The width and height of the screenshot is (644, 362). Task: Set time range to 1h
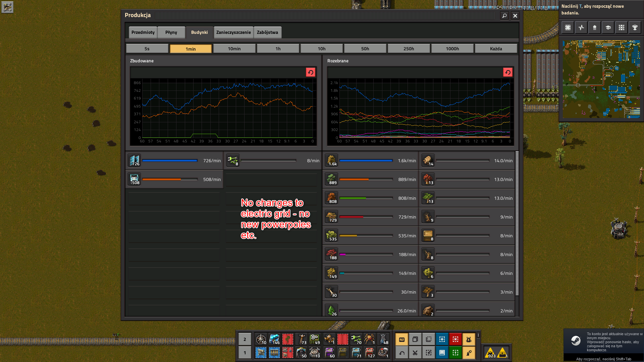pyautogui.click(x=278, y=49)
